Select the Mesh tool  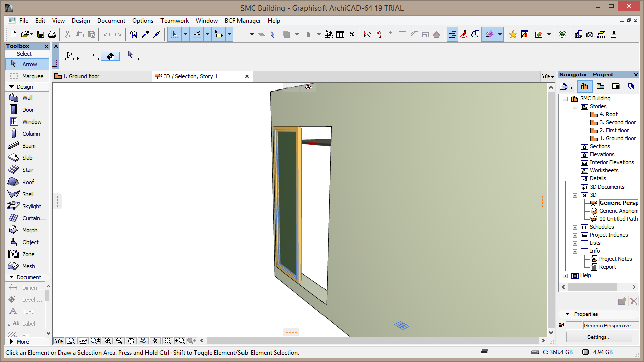click(x=28, y=266)
